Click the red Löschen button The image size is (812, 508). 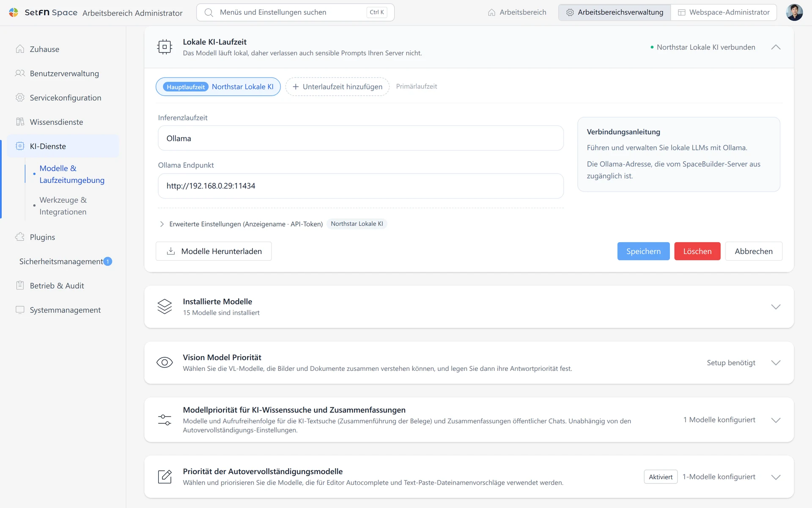click(697, 251)
